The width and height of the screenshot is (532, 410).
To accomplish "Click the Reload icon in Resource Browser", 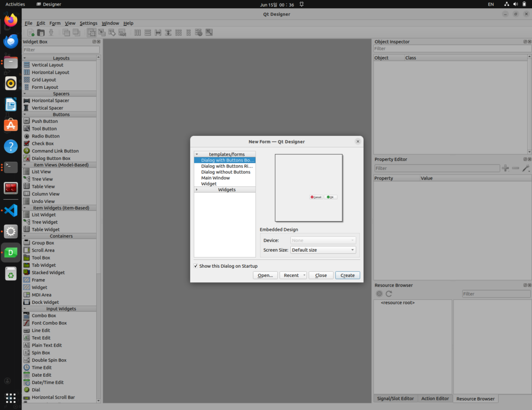I will click(389, 294).
